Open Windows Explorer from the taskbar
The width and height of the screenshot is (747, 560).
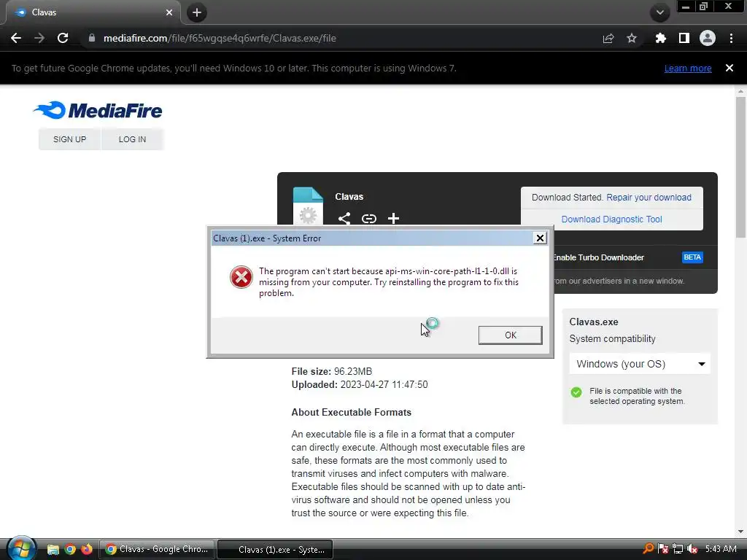[53, 550]
